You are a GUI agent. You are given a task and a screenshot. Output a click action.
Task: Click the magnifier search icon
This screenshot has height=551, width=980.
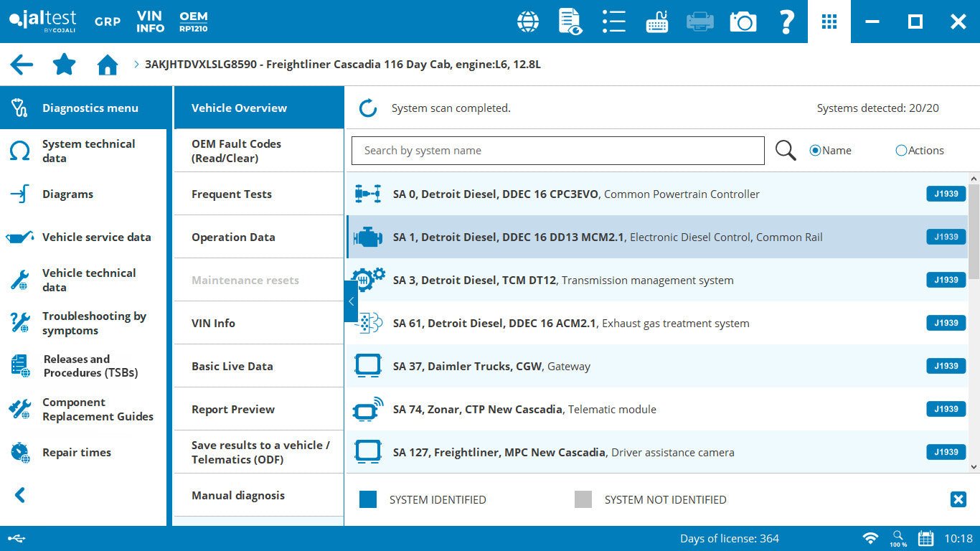[x=786, y=151]
